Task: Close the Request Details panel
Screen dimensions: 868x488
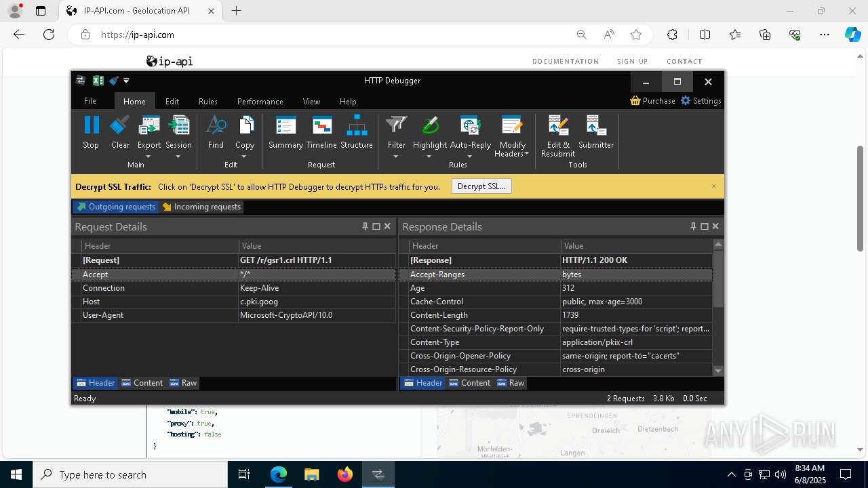Action: click(387, 226)
